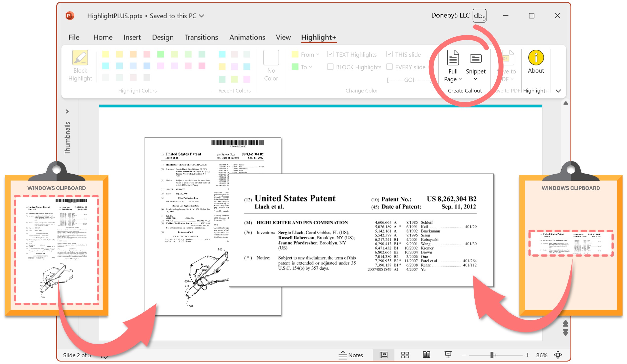This screenshot has width=627, height=364.
Task: Pick the bright green highlight color
Action: [x=161, y=54]
